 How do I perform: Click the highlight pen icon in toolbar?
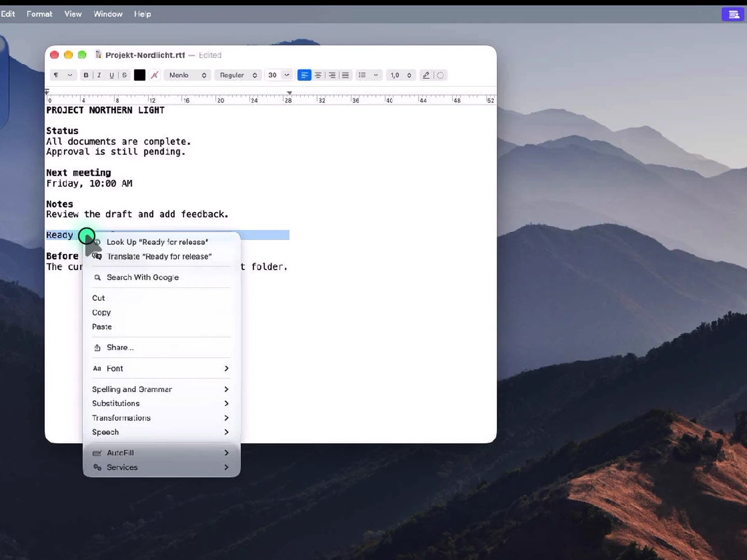[x=426, y=75]
